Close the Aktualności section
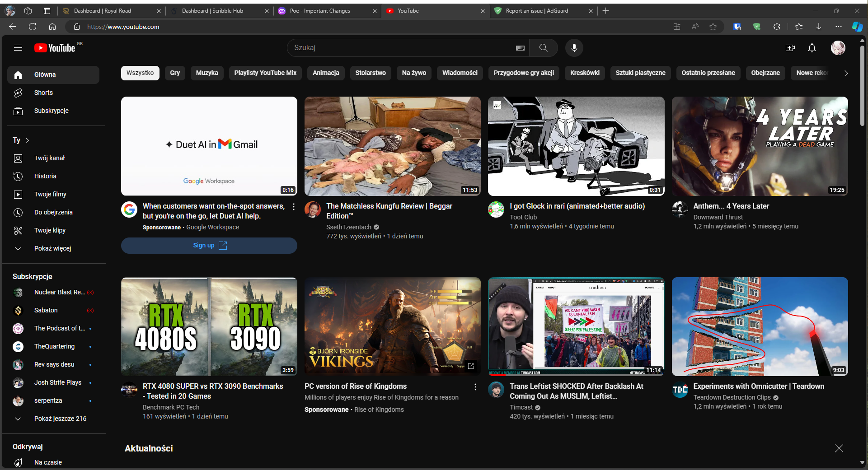 pyautogui.click(x=839, y=448)
